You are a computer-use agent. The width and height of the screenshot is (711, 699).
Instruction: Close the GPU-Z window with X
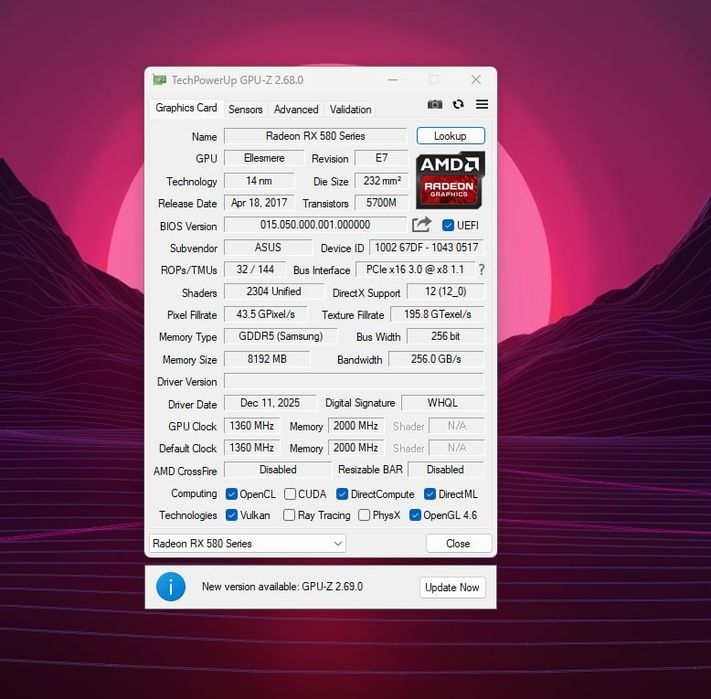(476, 80)
